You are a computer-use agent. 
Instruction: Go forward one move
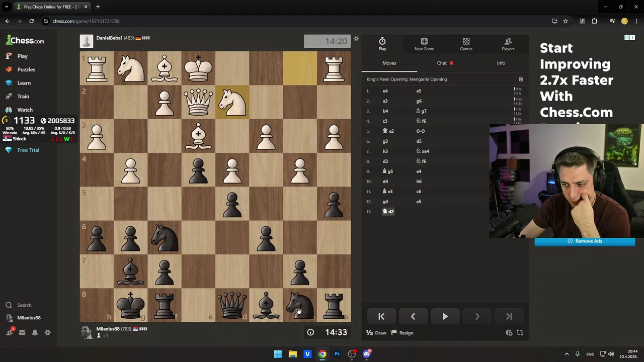(x=477, y=316)
